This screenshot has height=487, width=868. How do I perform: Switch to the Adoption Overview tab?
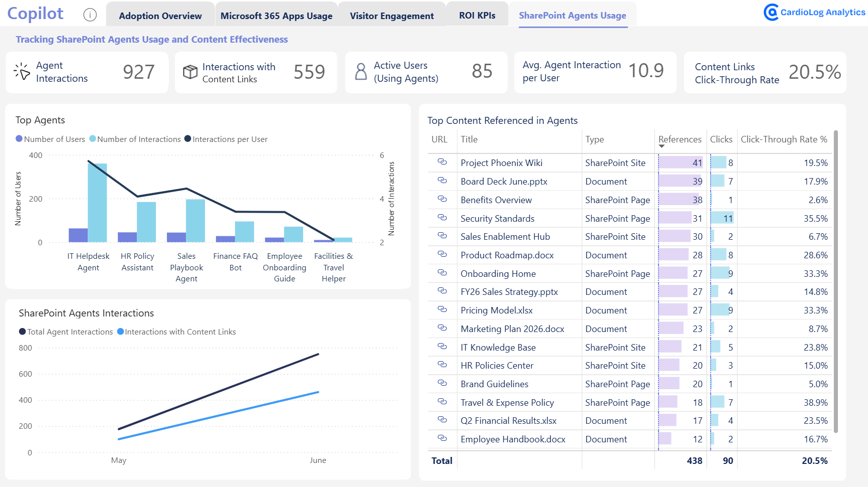click(x=160, y=16)
